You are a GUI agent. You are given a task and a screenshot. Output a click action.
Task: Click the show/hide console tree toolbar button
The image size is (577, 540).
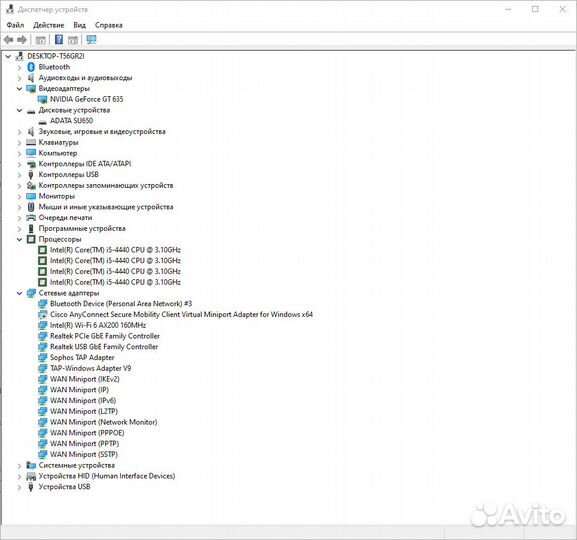(x=40, y=40)
